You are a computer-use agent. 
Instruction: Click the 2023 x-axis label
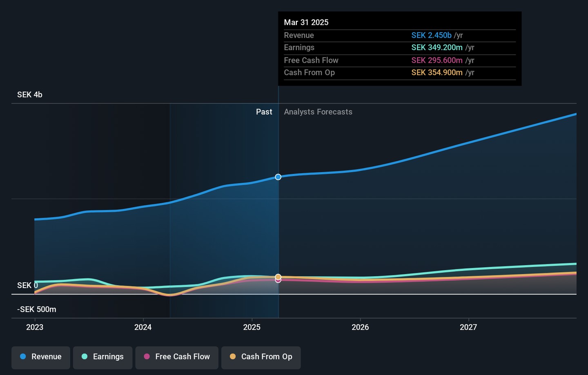[35, 327]
